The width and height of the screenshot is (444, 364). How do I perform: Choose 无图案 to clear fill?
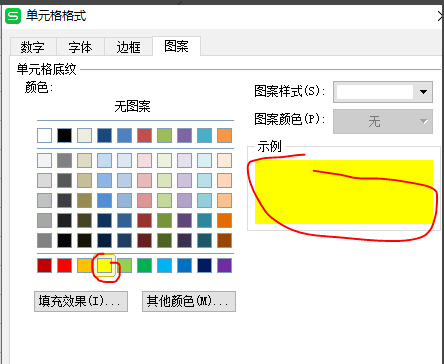click(133, 107)
